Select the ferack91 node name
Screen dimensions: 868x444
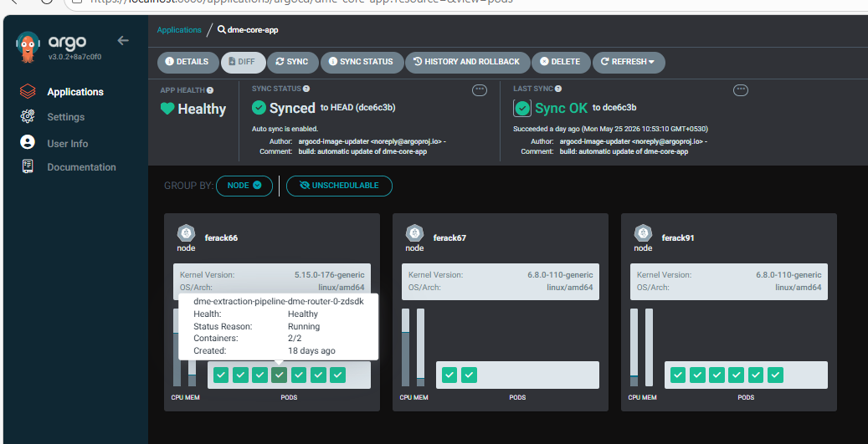pyautogui.click(x=678, y=238)
